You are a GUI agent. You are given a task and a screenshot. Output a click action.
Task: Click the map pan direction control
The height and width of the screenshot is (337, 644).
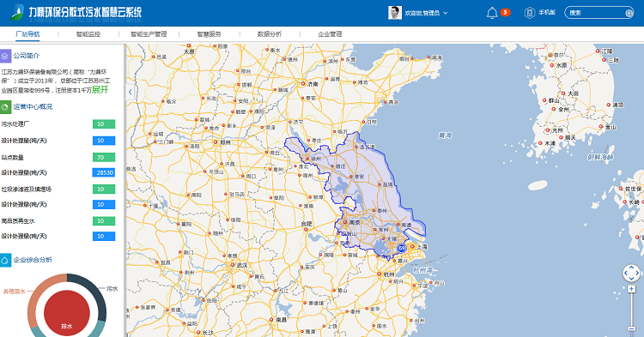click(x=631, y=273)
